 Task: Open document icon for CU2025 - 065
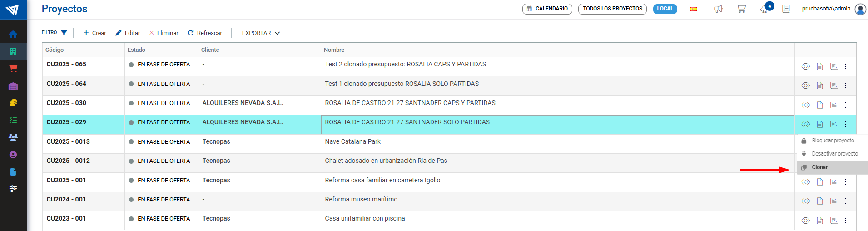[820, 66]
